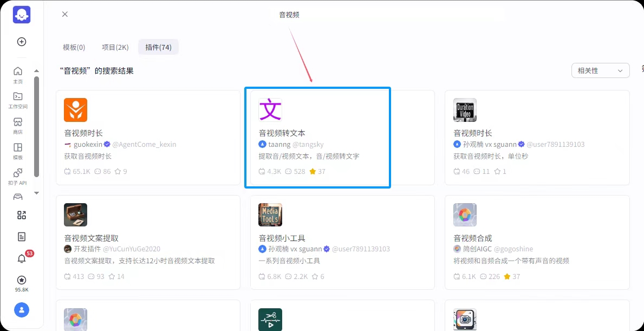Click the orange 音视频时长 plugin icon
Screen dimensions: 644x331
pos(76,109)
